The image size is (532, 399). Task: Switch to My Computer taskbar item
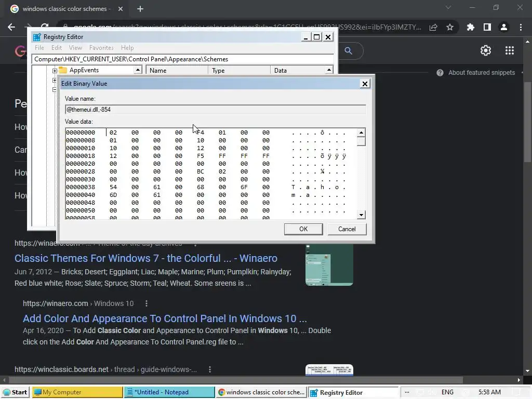(77, 392)
